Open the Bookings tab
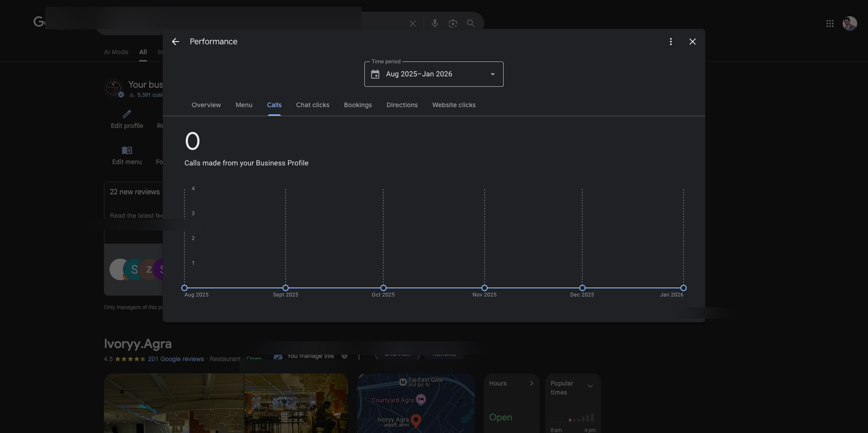 click(358, 105)
